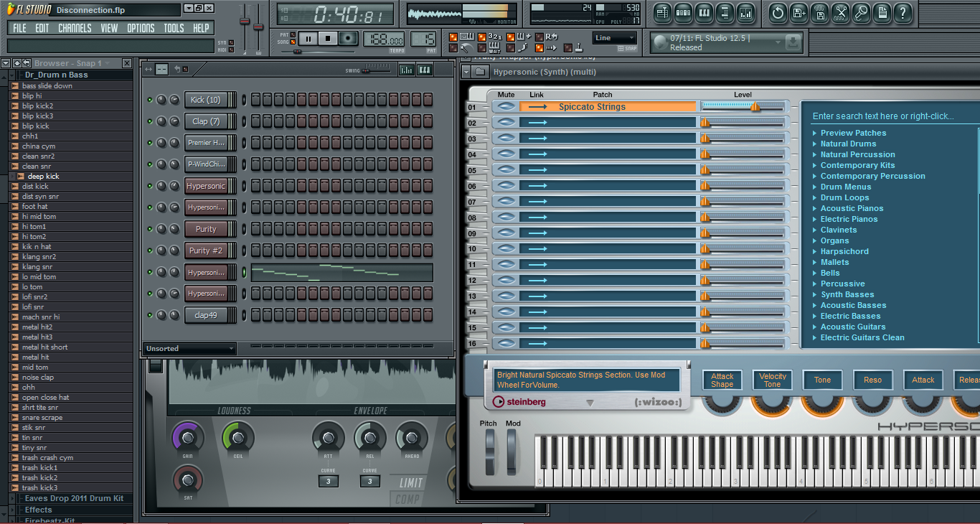Open keyboard editor in step sequencer
Viewport: 980px width, 524px height.
[424, 69]
